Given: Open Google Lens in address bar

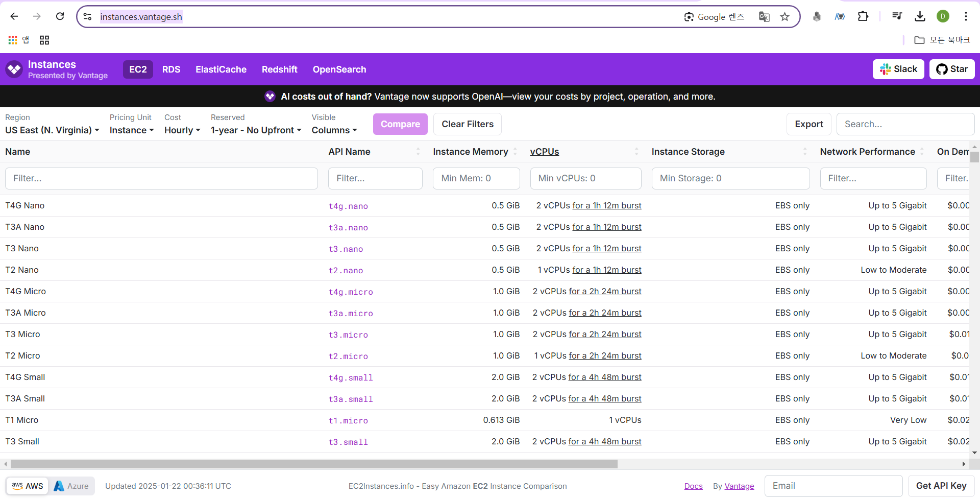Looking at the screenshot, I should click(x=714, y=17).
